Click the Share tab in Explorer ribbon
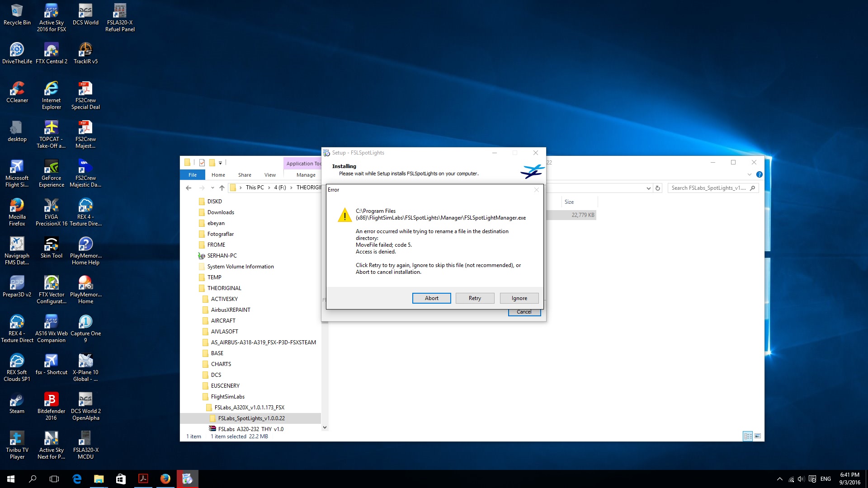Image resolution: width=868 pixels, height=488 pixels. tap(245, 174)
